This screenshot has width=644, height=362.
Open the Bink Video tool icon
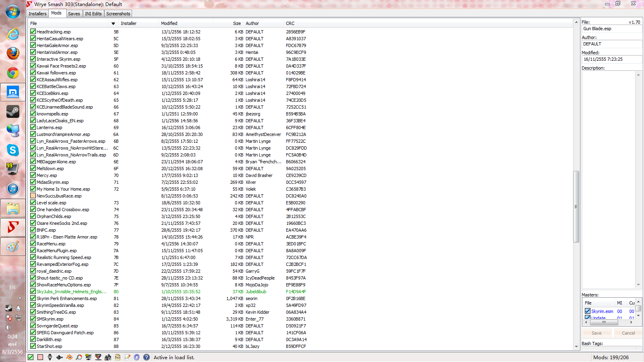(x=98, y=357)
